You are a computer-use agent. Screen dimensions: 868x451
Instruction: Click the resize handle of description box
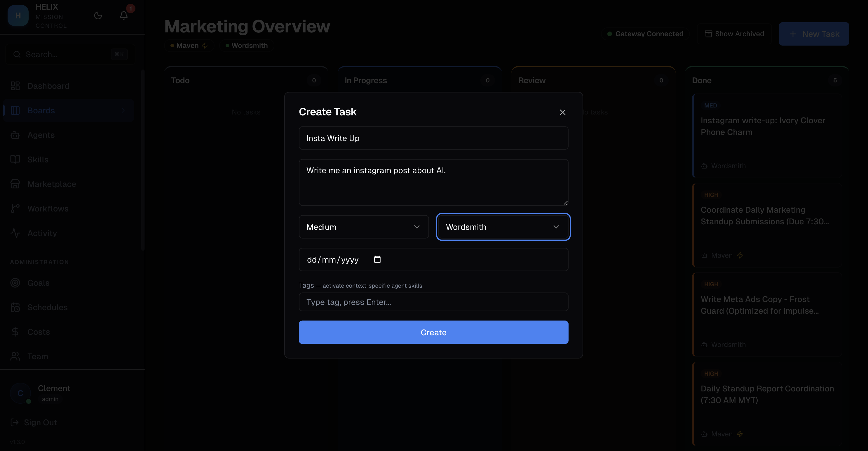pyautogui.click(x=565, y=202)
